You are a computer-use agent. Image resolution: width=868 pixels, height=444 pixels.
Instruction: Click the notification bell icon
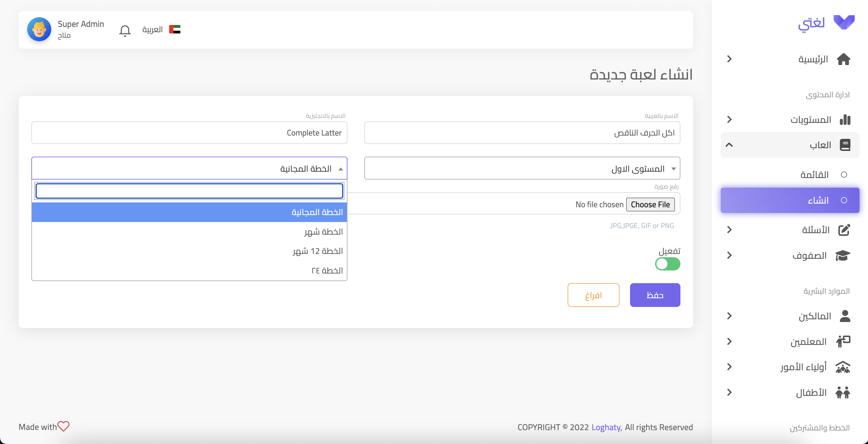tap(125, 30)
